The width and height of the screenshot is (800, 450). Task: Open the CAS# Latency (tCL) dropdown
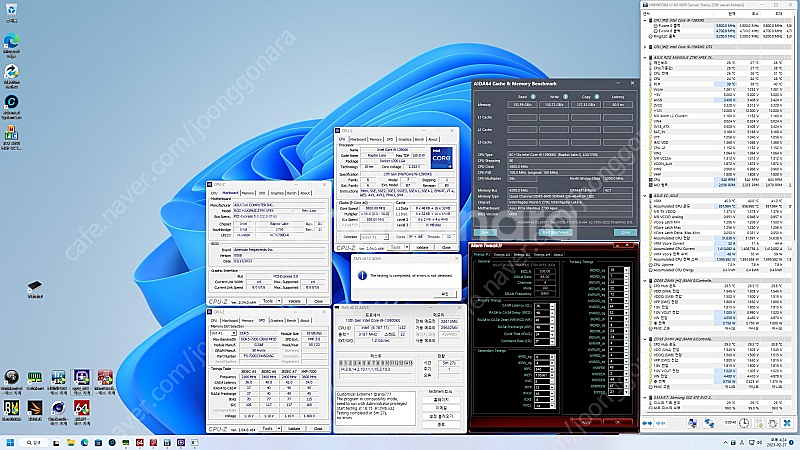[x=552, y=306]
